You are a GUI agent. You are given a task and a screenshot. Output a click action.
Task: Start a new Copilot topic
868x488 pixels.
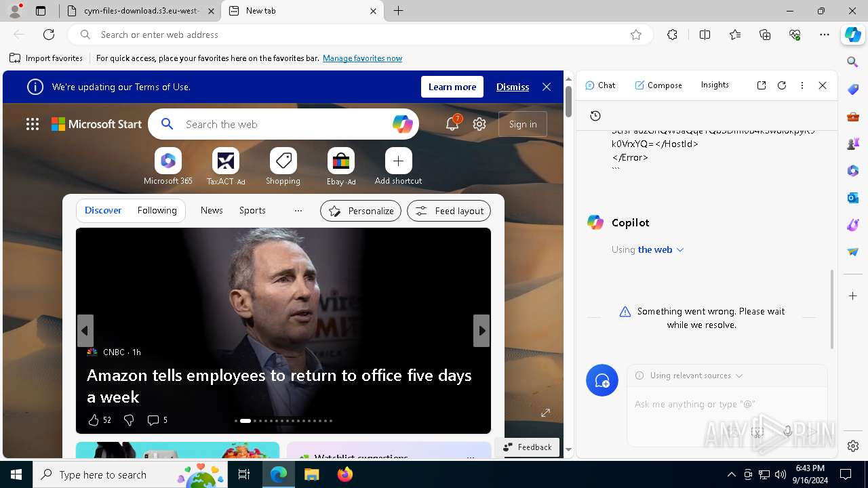(x=602, y=381)
